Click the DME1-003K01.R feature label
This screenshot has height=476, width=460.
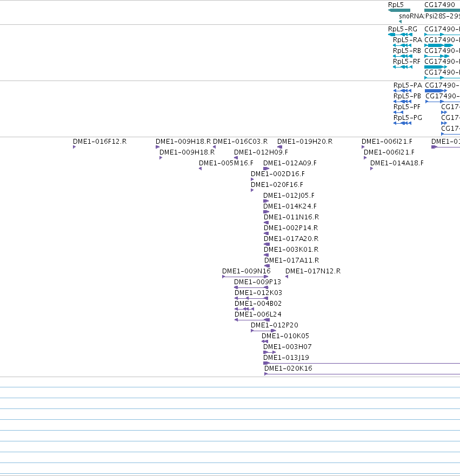point(291,250)
